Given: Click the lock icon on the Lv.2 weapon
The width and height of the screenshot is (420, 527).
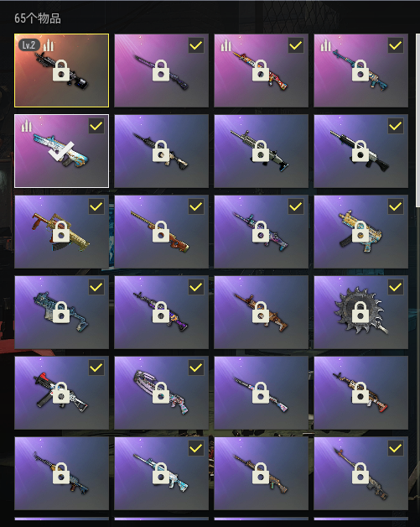Looking at the screenshot, I should pyautogui.click(x=61, y=70).
